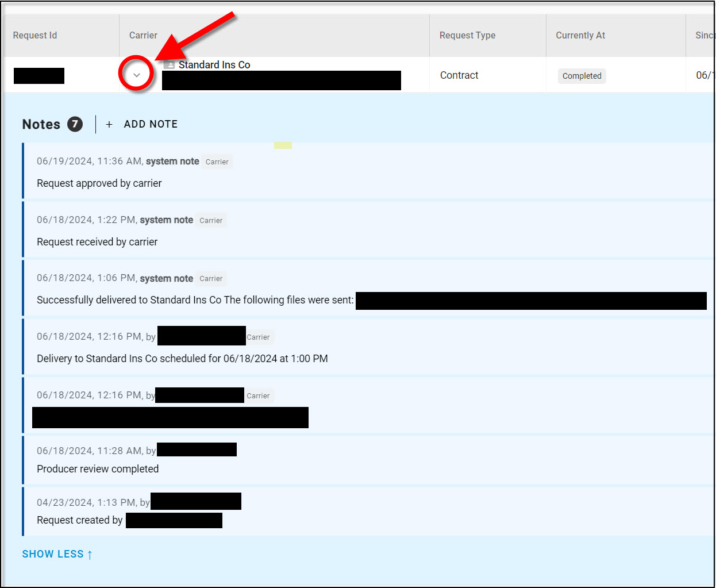This screenshot has height=588, width=716.
Task: Click the 06/18/2024, 11:28 AM timestamp
Action: point(90,451)
